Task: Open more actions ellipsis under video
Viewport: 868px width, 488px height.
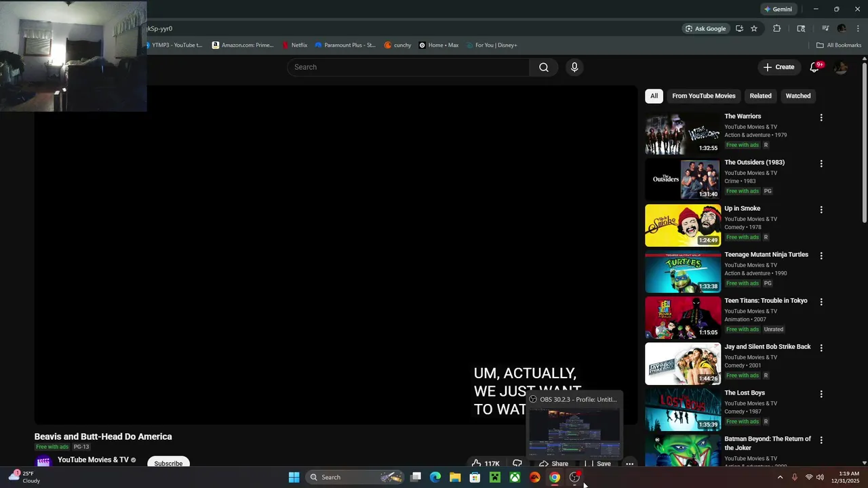Action: click(629, 464)
